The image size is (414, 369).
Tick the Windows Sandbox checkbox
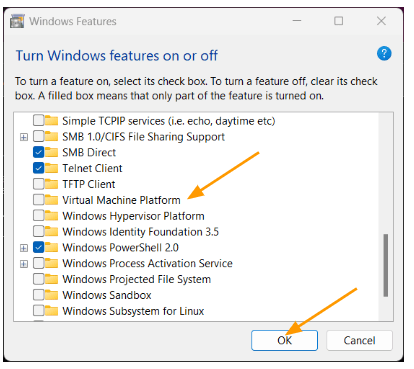click(x=39, y=295)
